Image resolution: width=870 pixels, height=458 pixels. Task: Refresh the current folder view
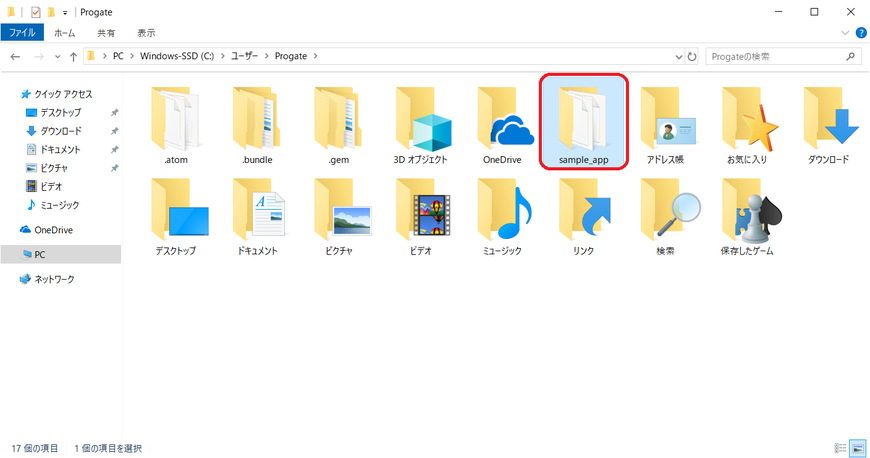point(692,57)
